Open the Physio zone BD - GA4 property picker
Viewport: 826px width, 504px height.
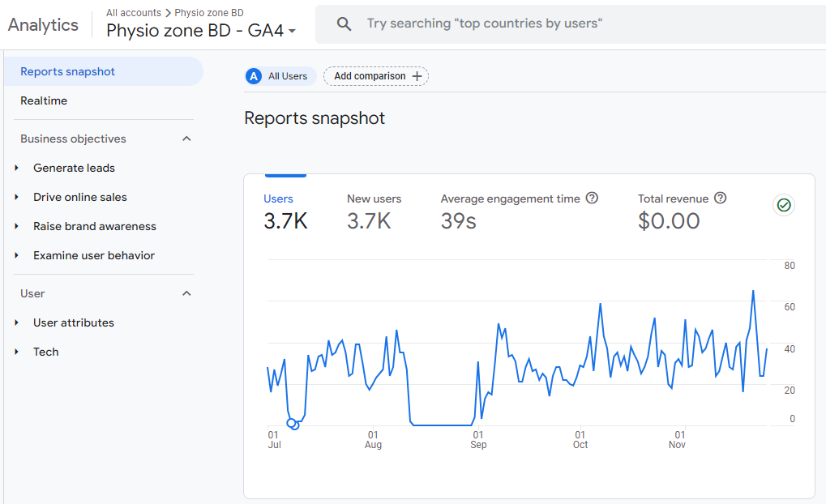point(201,31)
